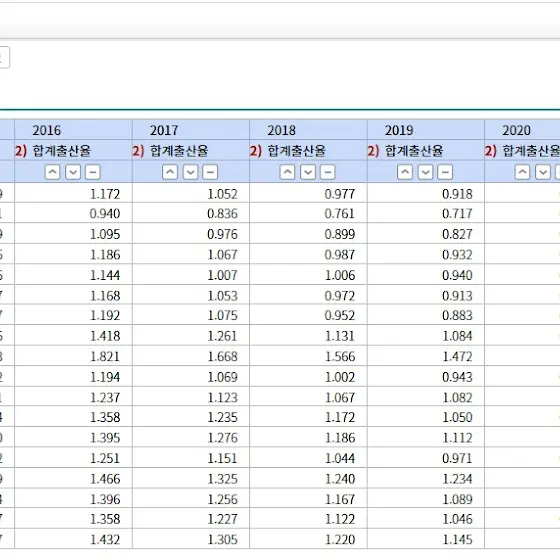Select cell value 0.717 in 2019 column
Viewport: 560px width, 560px height.
coord(458,214)
